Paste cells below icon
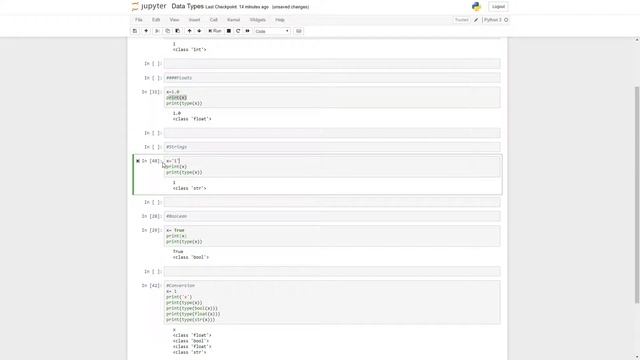 tap(178, 31)
